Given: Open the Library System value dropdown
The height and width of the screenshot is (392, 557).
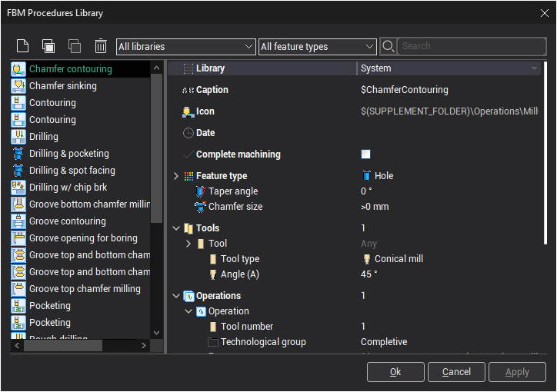Looking at the screenshot, I should [x=534, y=68].
